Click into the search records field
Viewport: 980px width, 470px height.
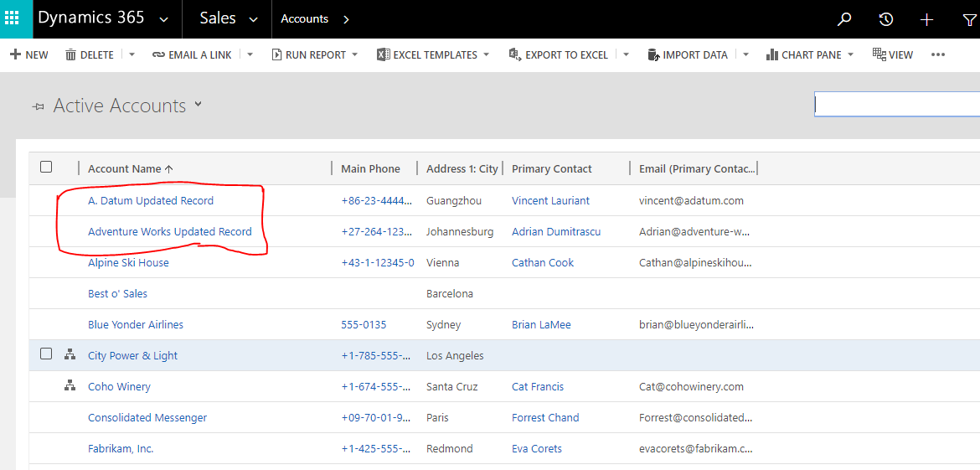tap(896, 104)
